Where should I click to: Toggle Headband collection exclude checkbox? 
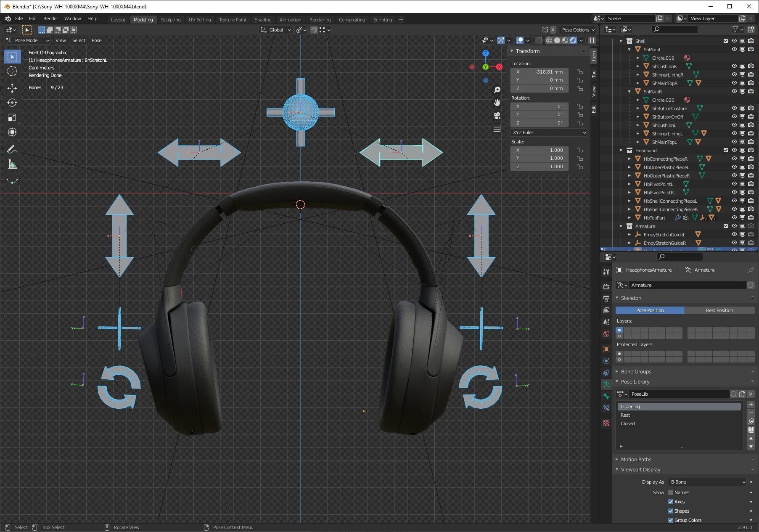click(x=726, y=150)
